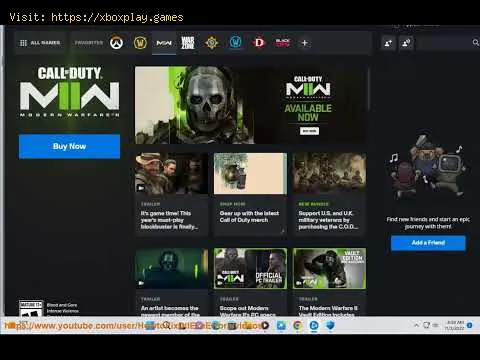
Task: Click "Support U.S. and U.K." headline
Action: click(x=328, y=220)
